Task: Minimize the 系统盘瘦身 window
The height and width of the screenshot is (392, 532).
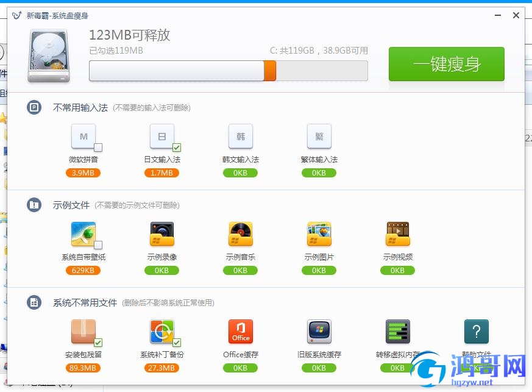Action: 498,15
